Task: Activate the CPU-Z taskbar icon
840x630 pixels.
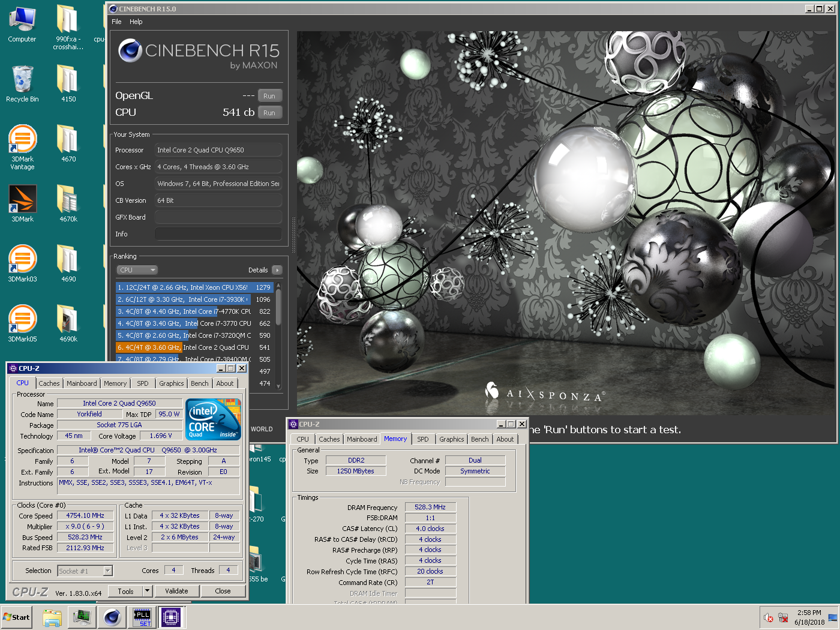Action: 170,617
